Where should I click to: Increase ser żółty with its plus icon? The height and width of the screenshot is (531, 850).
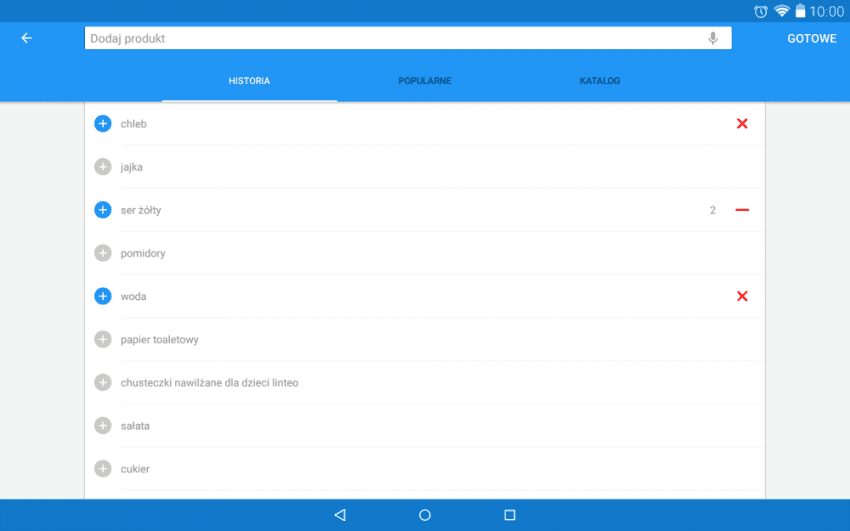[x=102, y=210]
